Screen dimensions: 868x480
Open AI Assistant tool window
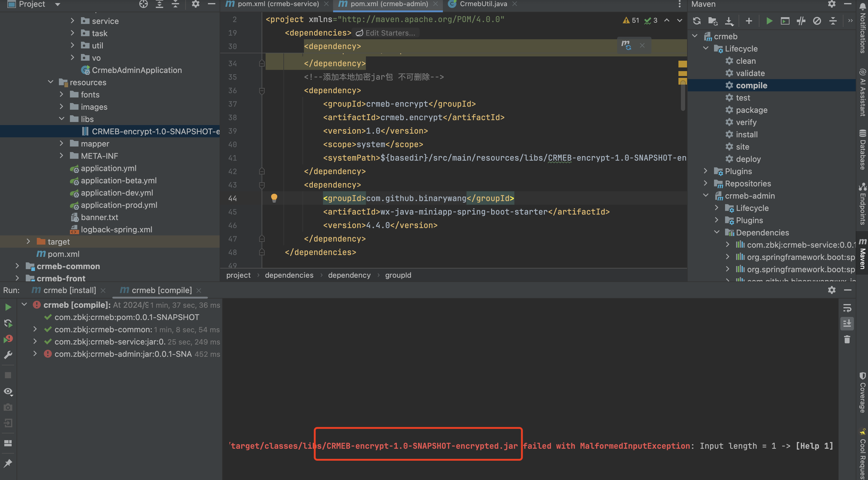tap(862, 92)
